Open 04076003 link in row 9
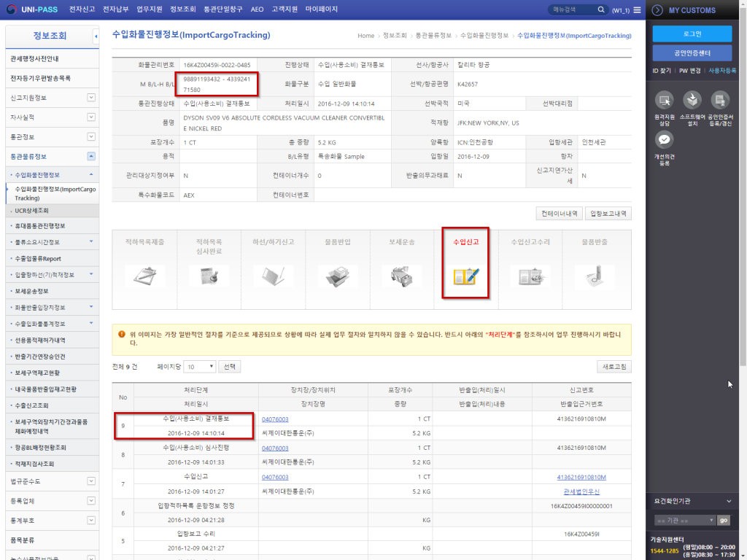747x560 pixels. (275, 419)
